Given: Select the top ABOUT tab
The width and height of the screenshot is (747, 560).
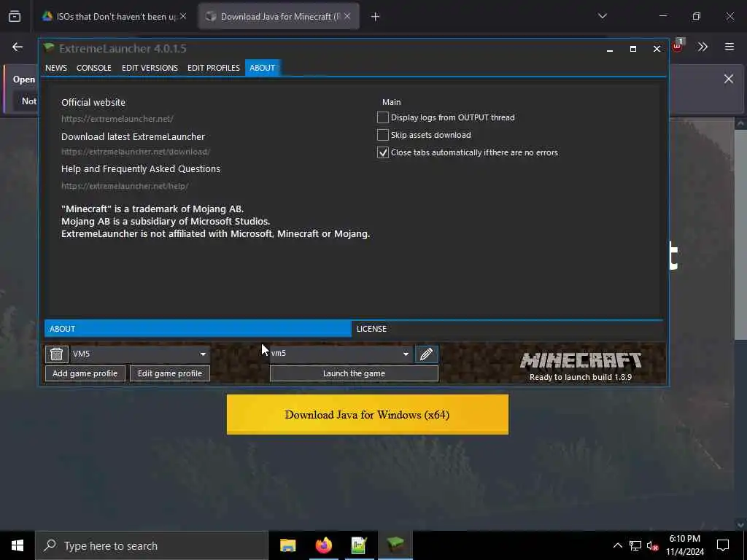Looking at the screenshot, I should [263, 68].
